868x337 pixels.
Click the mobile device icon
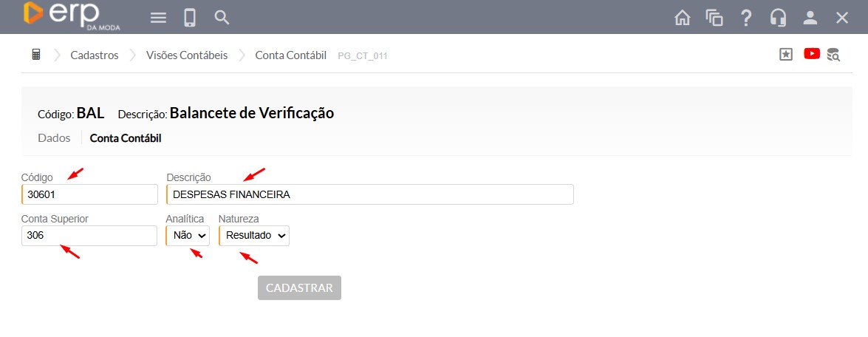tap(190, 18)
